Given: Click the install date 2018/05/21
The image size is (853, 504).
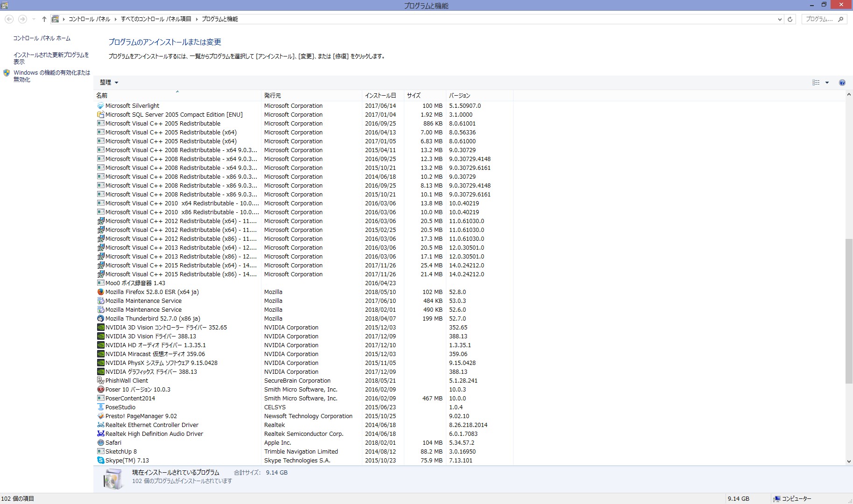Looking at the screenshot, I should 380,381.
